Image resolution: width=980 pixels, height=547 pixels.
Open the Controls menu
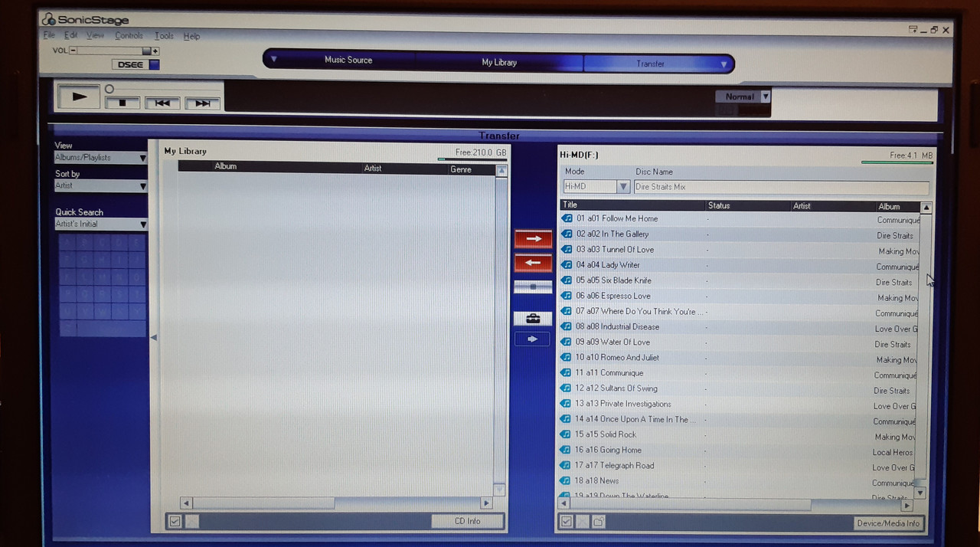click(129, 35)
